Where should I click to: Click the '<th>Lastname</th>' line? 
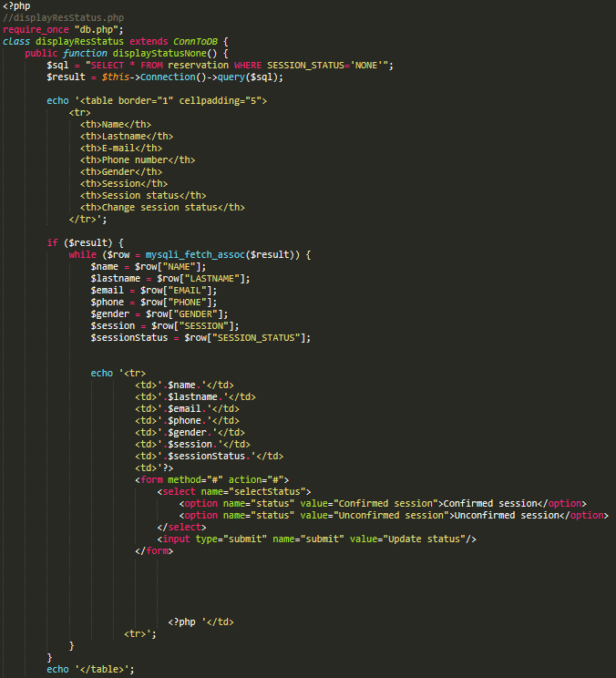(127, 136)
